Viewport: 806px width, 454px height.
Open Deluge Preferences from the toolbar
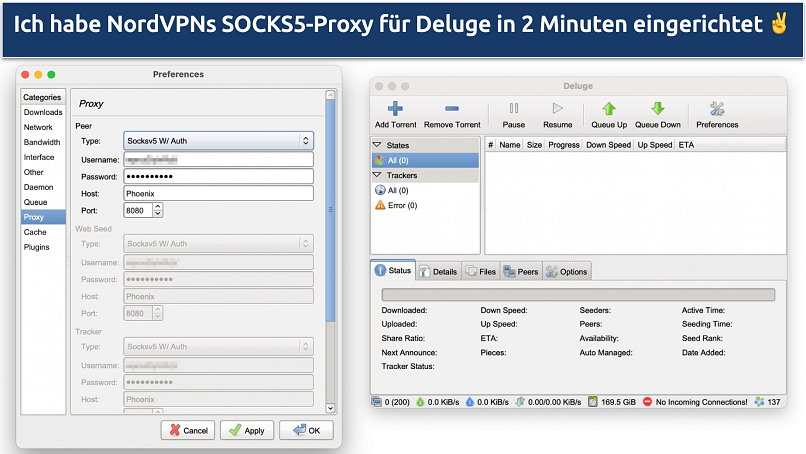coord(716,109)
